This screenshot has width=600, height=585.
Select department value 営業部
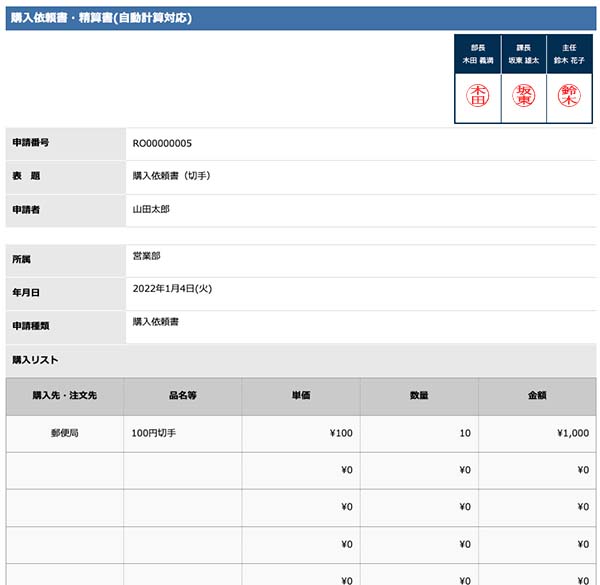tap(146, 256)
